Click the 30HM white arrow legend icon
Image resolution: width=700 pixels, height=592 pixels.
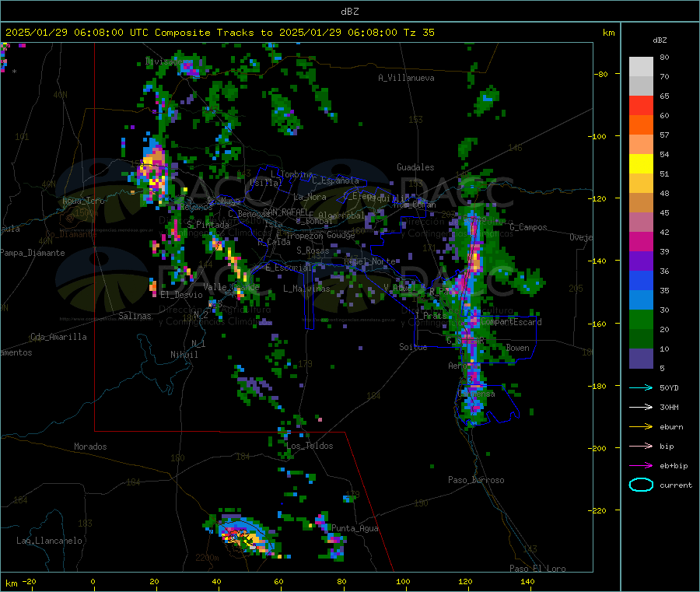click(x=641, y=407)
